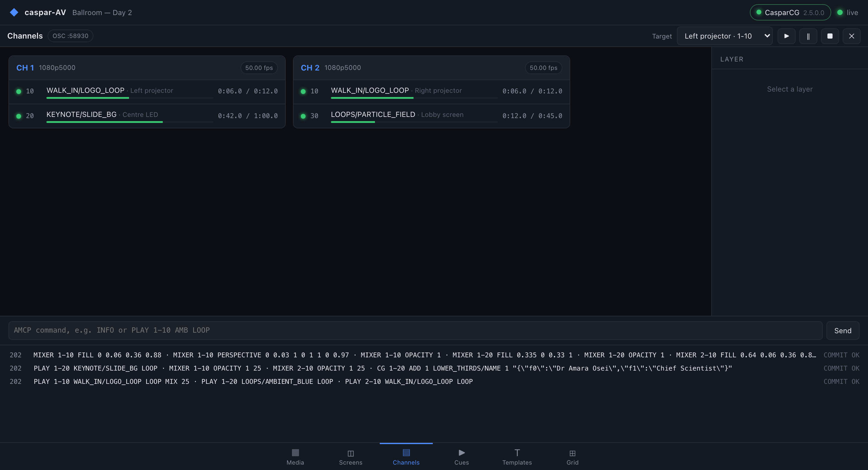Stop the targeted layer playback

(x=830, y=36)
